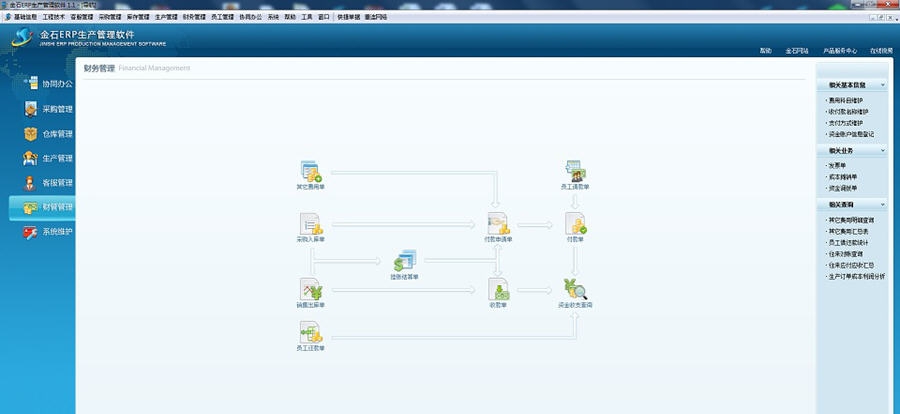Open the 员工管理 menu
The image size is (900, 414).
point(222,17)
